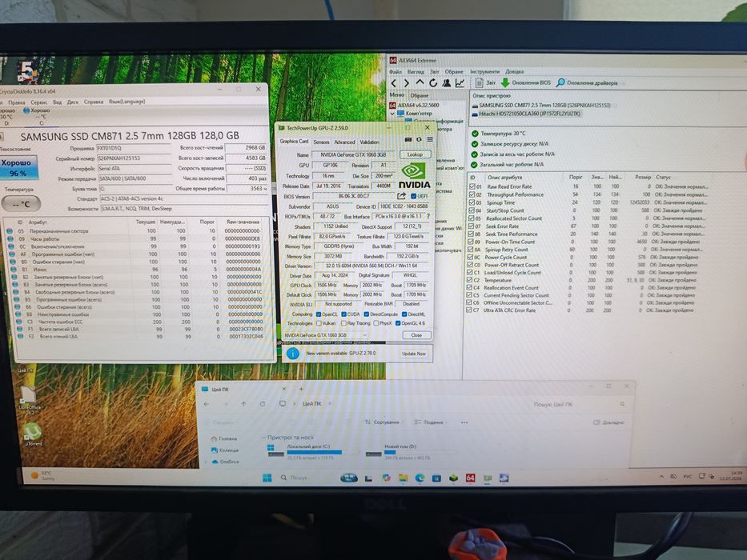This screenshot has height=560, width=747.
Task: Switch to the Validation tab in GPU-Z
Action: click(369, 142)
